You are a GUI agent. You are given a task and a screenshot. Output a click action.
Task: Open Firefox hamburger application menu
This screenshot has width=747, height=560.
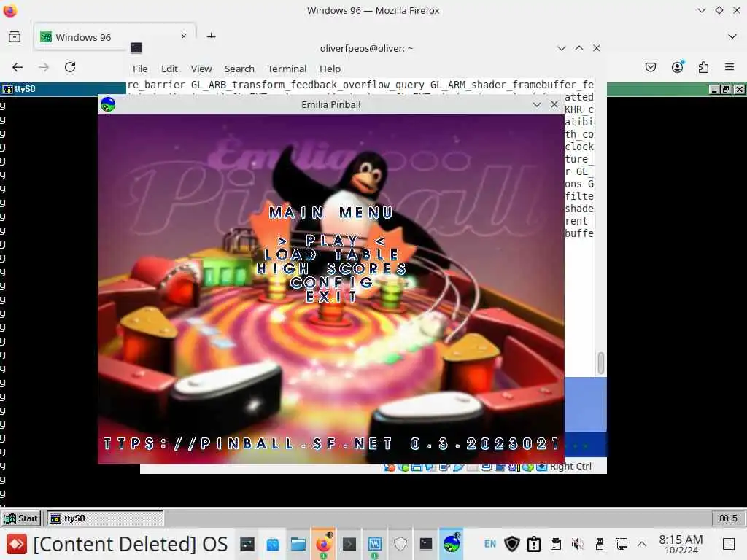pyautogui.click(x=729, y=67)
